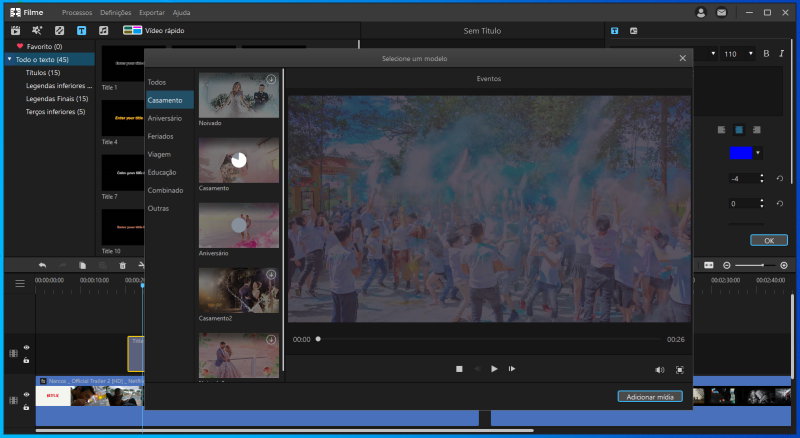Lock the title track
This screenshot has height=438, width=800.
(x=26, y=360)
